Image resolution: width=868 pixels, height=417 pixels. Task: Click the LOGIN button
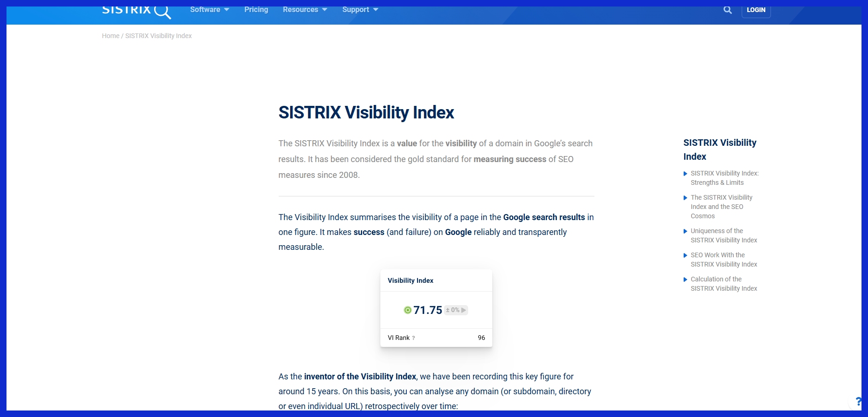pos(756,10)
